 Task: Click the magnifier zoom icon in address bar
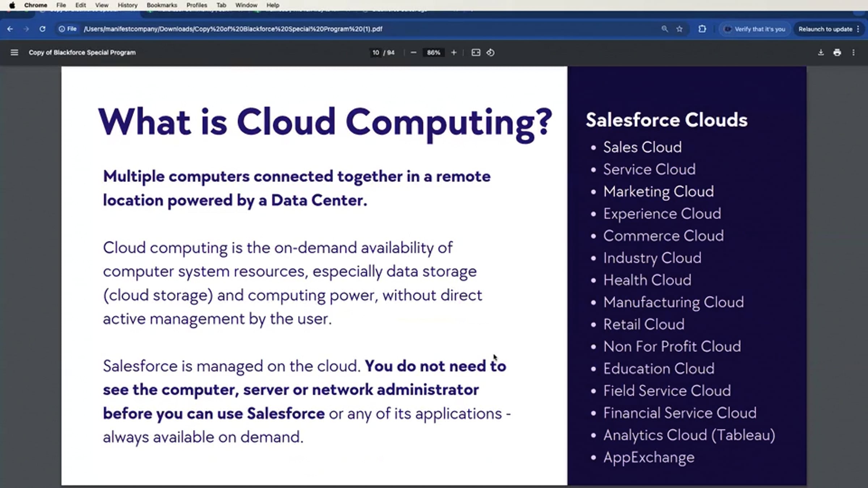tap(665, 29)
